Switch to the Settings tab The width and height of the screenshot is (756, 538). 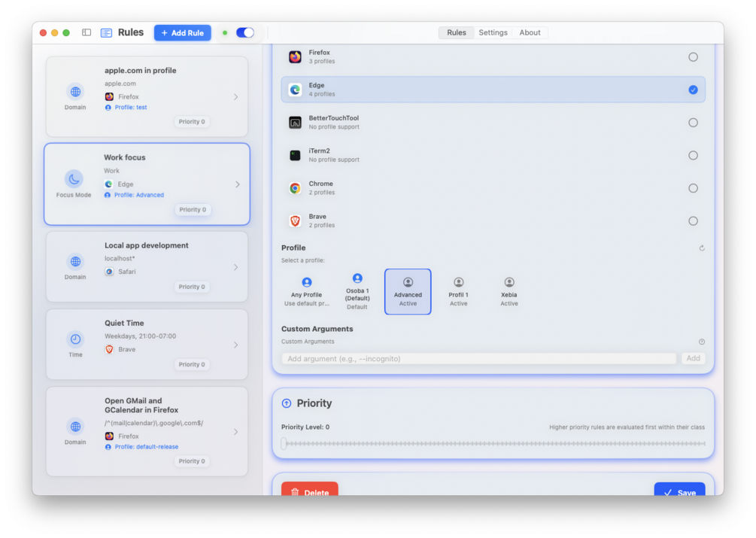point(493,33)
